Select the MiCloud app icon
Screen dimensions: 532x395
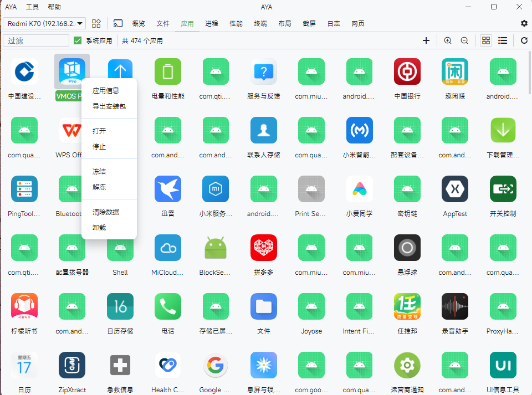(x=167, y=248)
